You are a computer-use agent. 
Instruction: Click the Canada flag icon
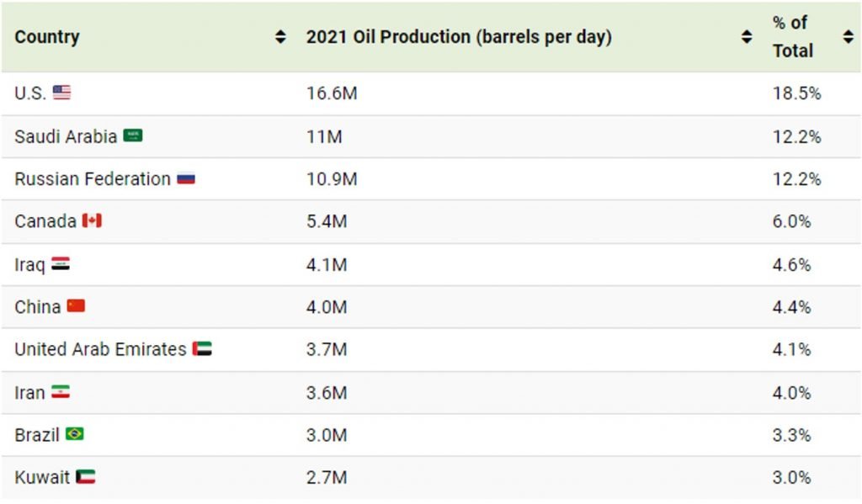tap(92, 220)
